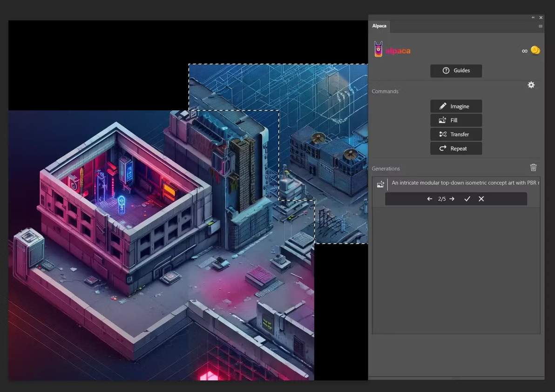Go to the previous generation variant
The image size is (555, 392).
pyautogui.click(x=429, y=199)
